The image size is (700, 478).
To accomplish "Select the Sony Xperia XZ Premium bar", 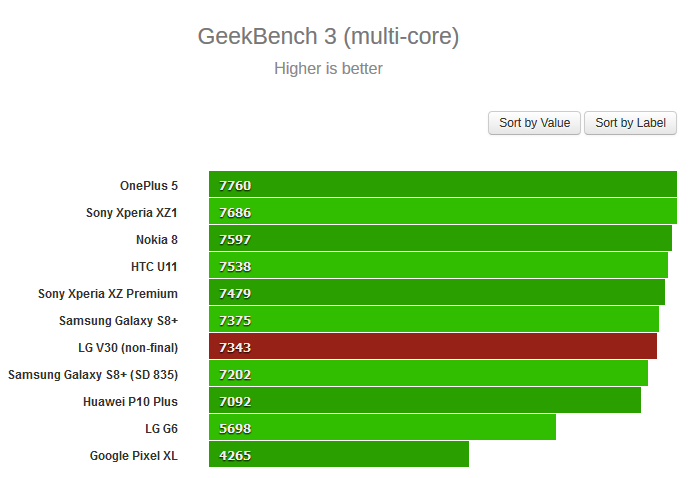I will coord(437,293).
